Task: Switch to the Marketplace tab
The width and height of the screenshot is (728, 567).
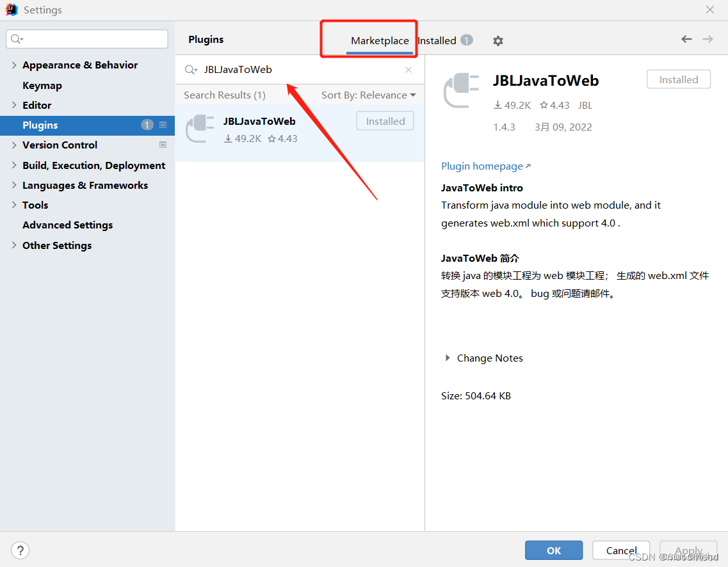Action: coord(379,41)
